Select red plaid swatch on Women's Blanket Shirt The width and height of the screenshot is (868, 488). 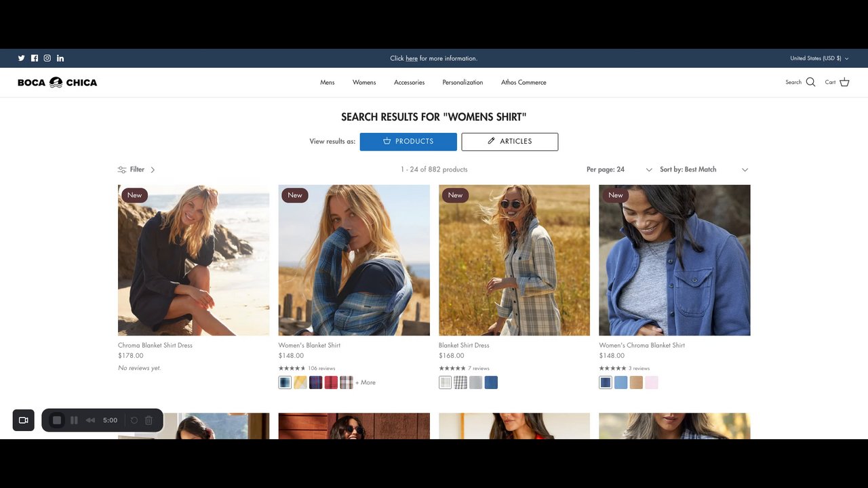pos(331,382)
